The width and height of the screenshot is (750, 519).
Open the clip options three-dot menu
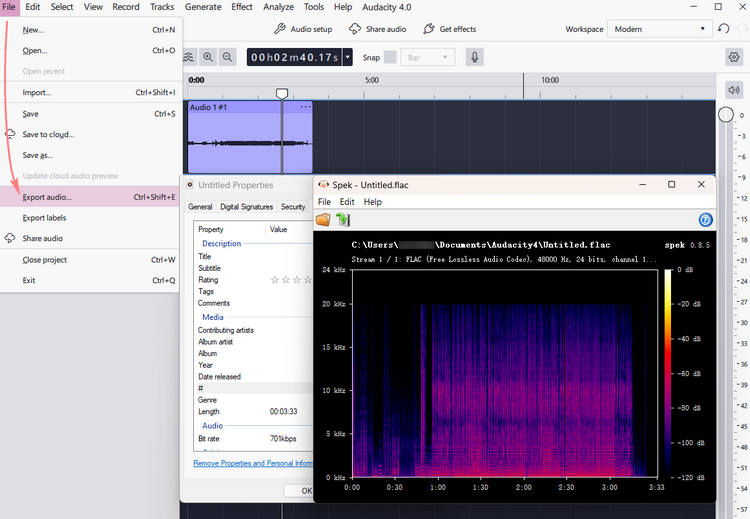[305, 107]
